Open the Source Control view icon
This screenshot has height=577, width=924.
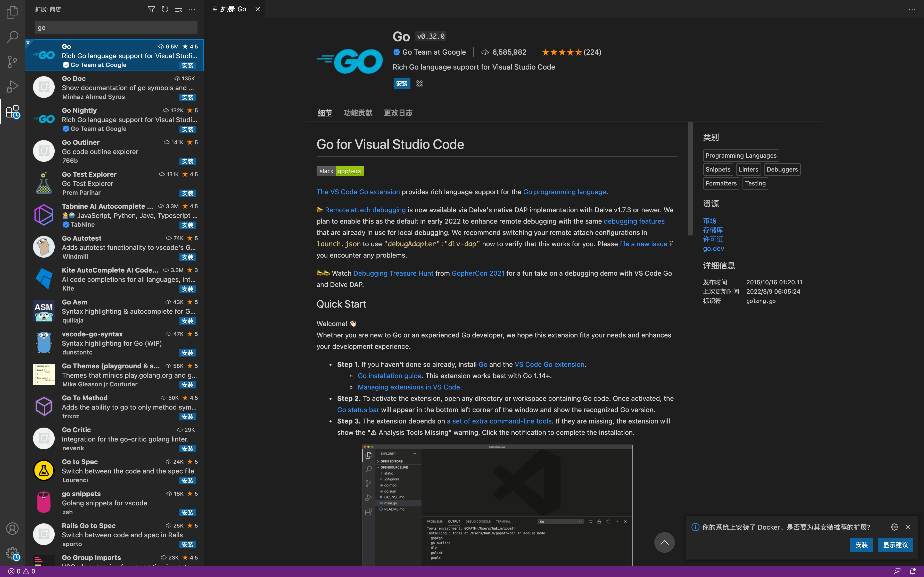click(12, 62)
